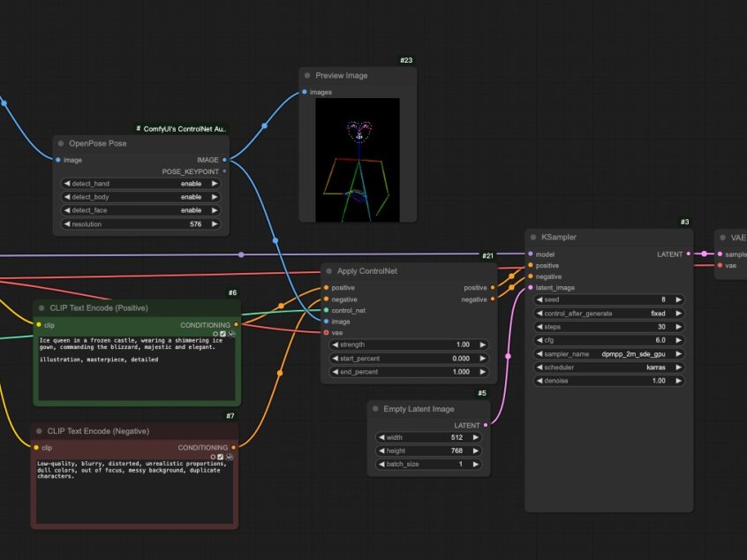Open control_after_generate dropdown set to fixed
This screenshot has height=560, width=747.
pos(609,314)
